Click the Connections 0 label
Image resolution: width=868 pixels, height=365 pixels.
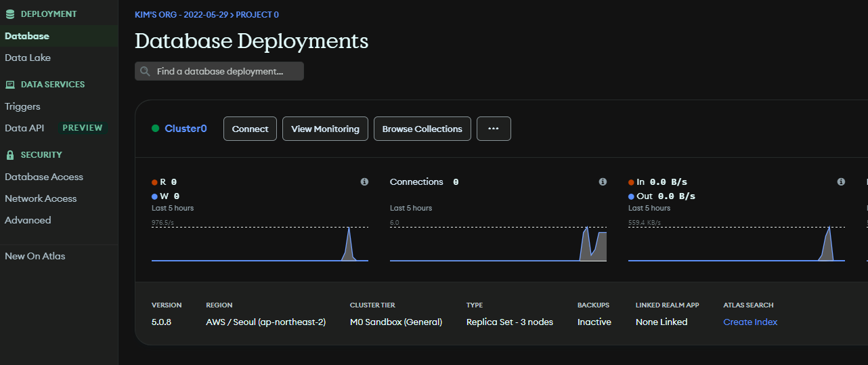click(x=425, y=182)
